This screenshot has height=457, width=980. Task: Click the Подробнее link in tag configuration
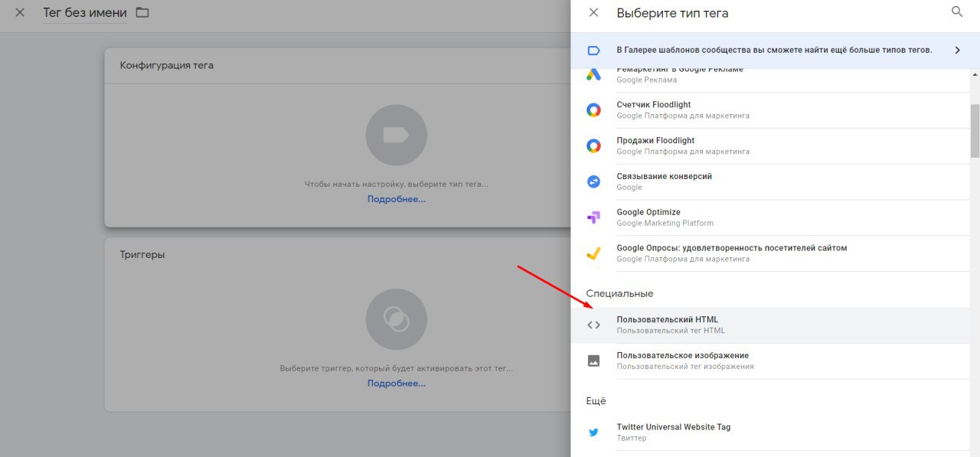[396, 199]
